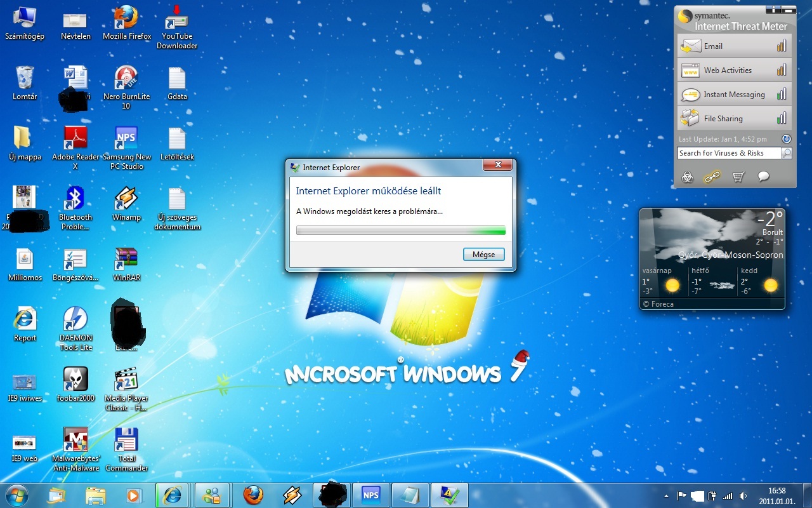Open the Report Internet Explorer shortcut
The image size is (812, 508).
(25, 325)
